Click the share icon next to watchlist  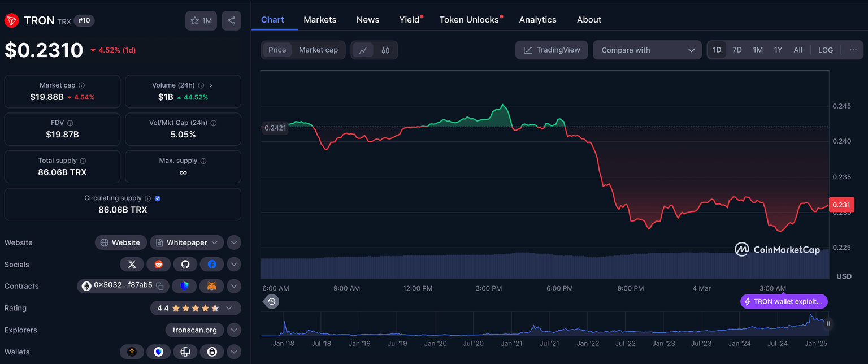[x=231, y=21]
